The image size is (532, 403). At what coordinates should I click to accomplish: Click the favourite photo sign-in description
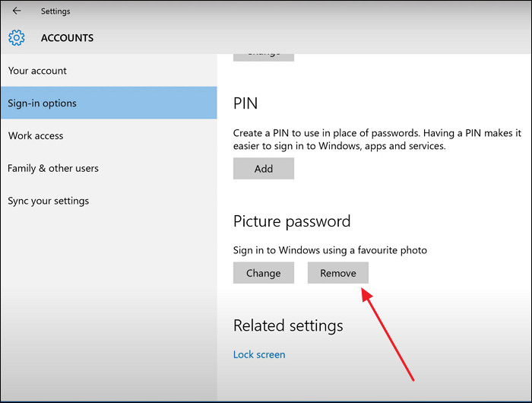tap(330, 250)
